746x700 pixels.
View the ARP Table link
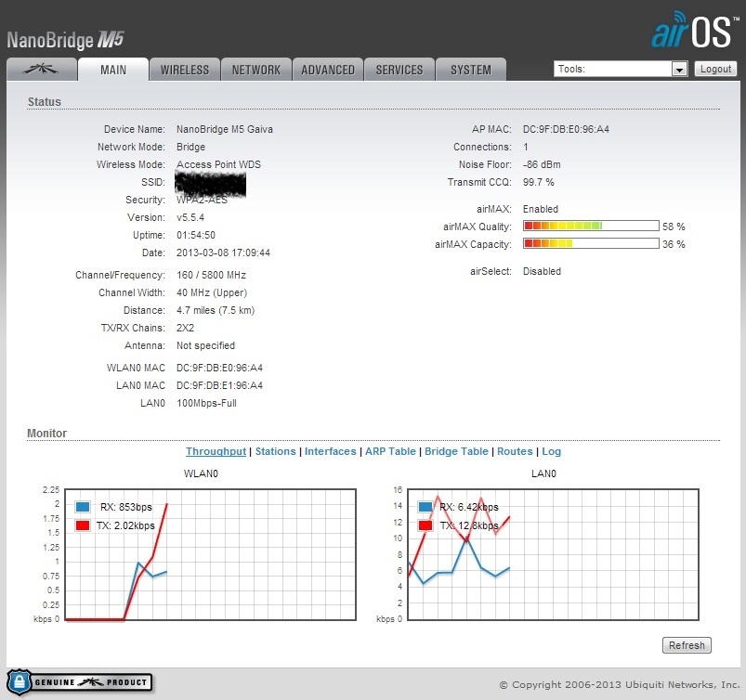tap(390, 451)
